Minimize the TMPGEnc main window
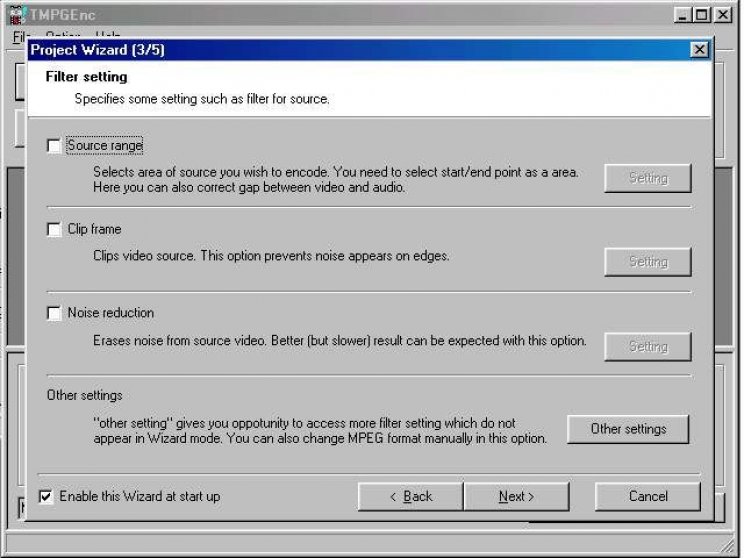The width and height of the screenshot is (744, 558). (682, 15)
